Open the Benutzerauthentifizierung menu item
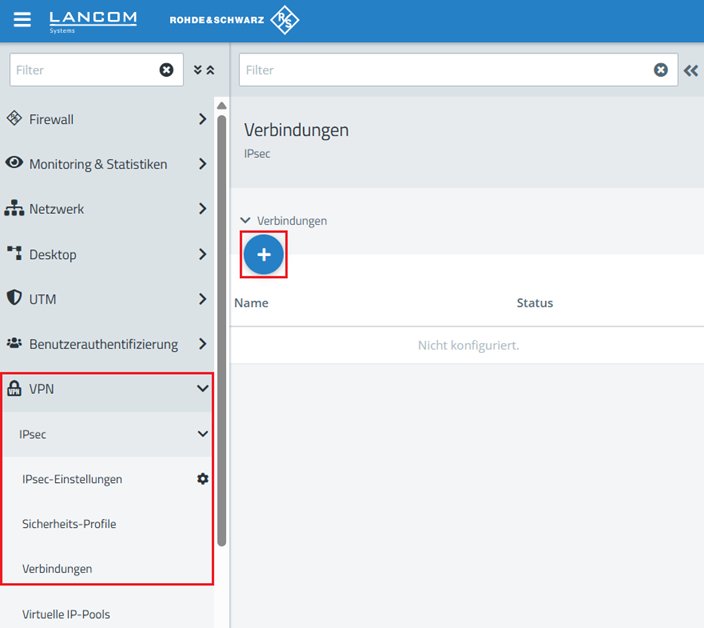This screenshot has width=704, height=628. (x=103, y=344)
